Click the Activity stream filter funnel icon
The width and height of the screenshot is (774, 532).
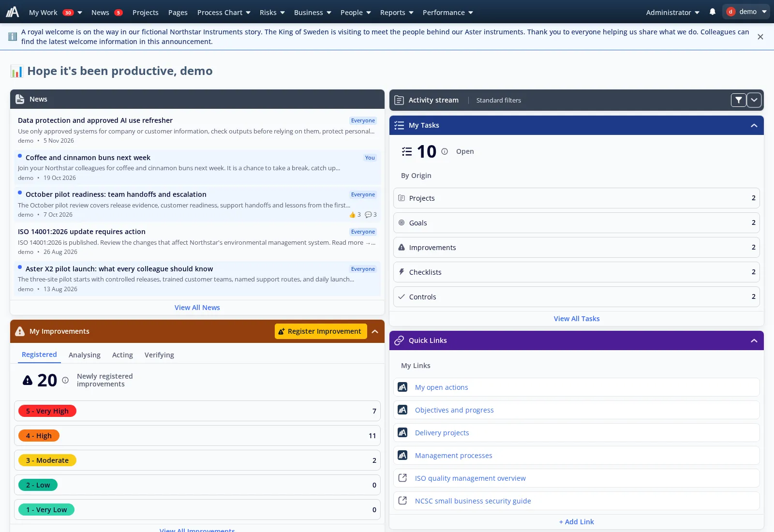point(738,100)
